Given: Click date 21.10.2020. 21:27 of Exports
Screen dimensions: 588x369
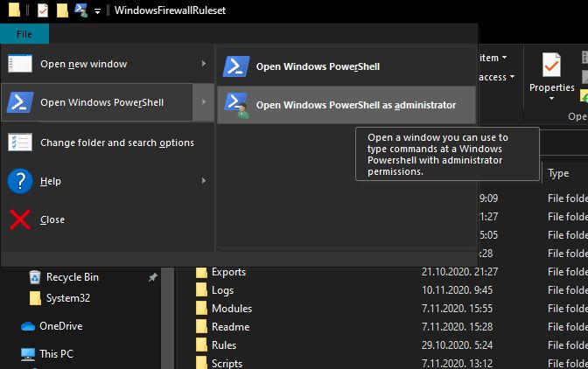Looking at the screenshot, I should pos(459,272).
